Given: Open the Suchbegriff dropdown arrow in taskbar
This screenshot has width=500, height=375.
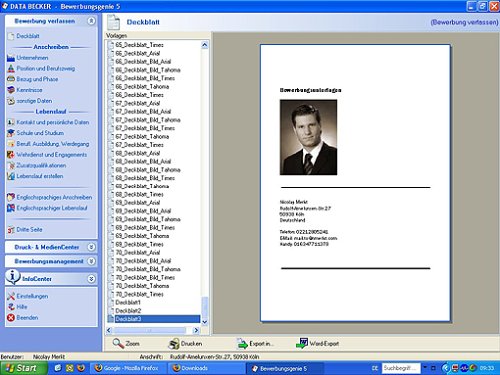Looking at the screenshot, I should tap(425, 368).
